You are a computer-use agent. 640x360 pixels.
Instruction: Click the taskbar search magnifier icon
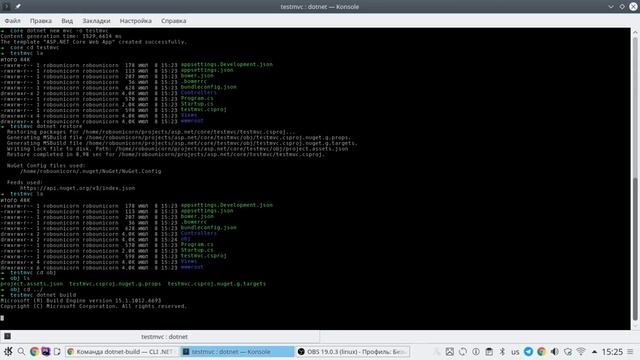coord(21,351)
